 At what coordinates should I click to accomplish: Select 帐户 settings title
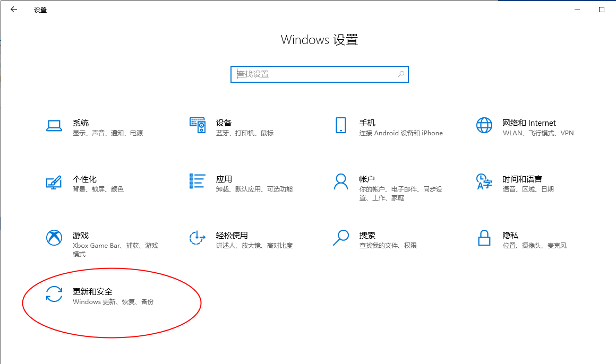(x=367, y=179)
